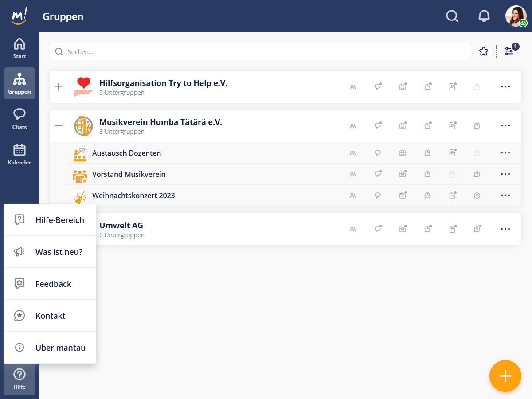This screenshot has height=399, width=532.
Task: Open help-question icon in Umwelt AG row
Action: pos(477,229)
